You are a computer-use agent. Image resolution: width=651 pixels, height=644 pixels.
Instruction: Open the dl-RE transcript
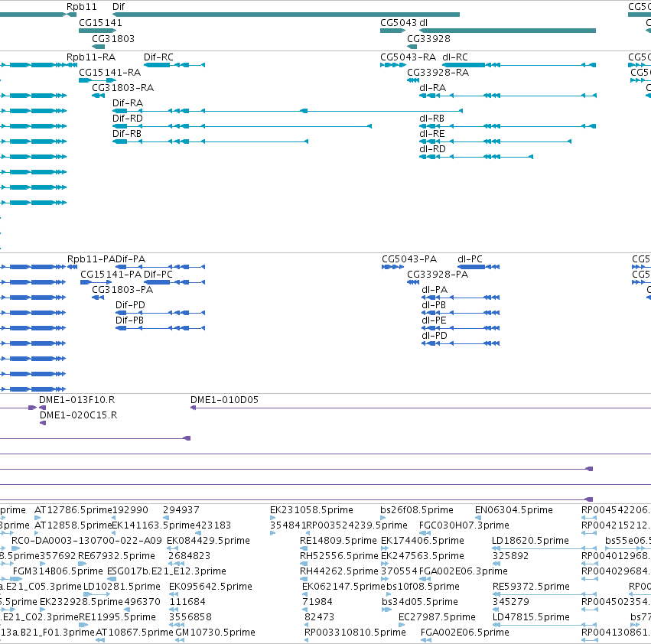(431, 133)
